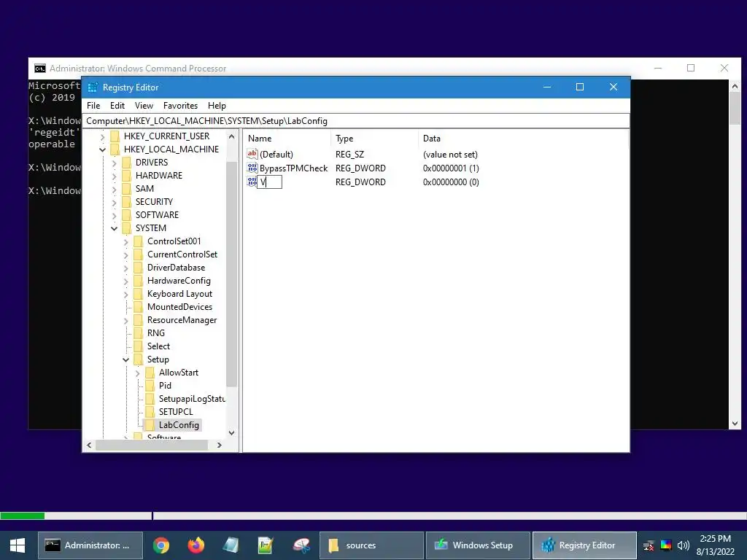This screenshot has height=560, width=747.
Task: Select the SOFTWARE tree key
Action: 158,215
